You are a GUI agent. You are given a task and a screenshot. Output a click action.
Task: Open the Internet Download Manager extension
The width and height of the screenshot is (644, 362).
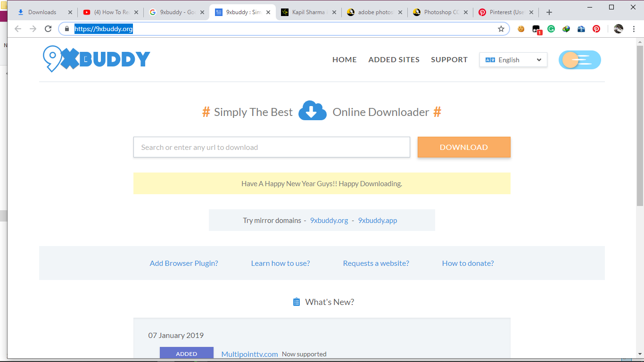566,29
